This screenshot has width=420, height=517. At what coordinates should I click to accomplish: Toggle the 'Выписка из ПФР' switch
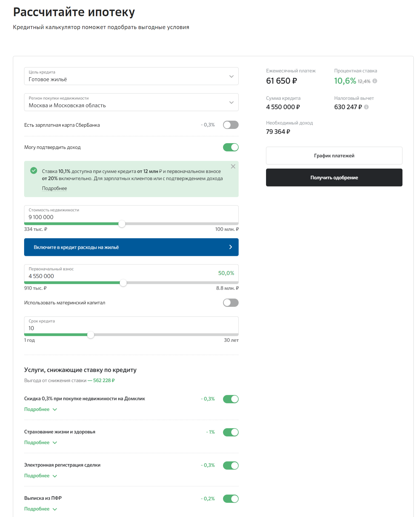point(231,499)
